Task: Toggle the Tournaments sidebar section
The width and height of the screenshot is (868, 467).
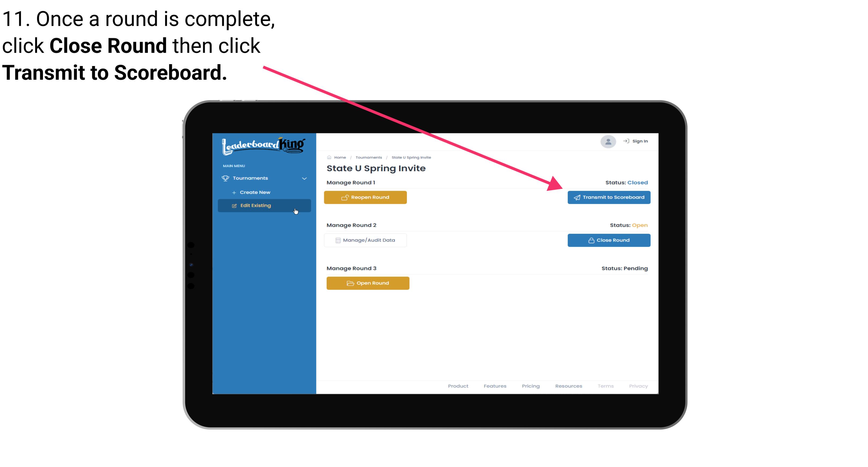Action: (264, 178)
